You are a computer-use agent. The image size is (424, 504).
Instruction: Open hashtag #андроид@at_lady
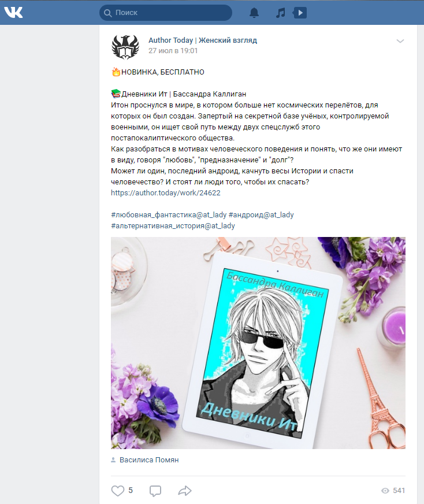coord(261,214)
